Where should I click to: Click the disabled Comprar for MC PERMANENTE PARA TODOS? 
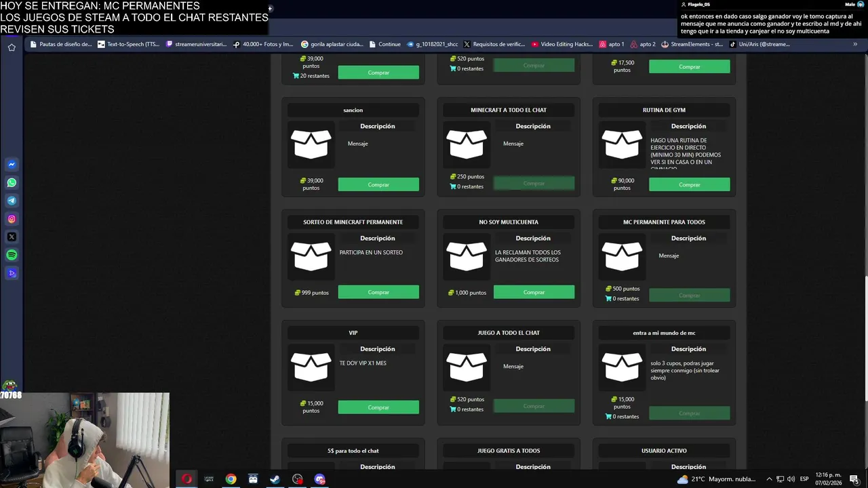(689, 295)
